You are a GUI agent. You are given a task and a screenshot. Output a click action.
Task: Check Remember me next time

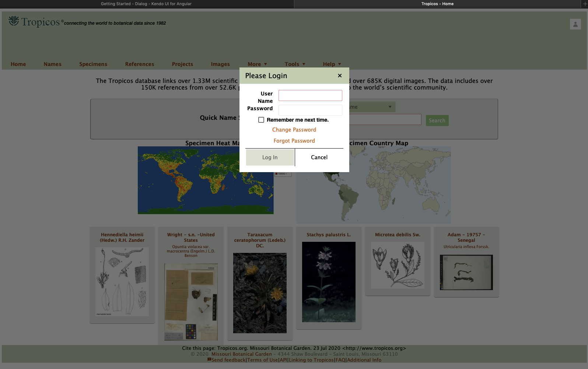261,120
